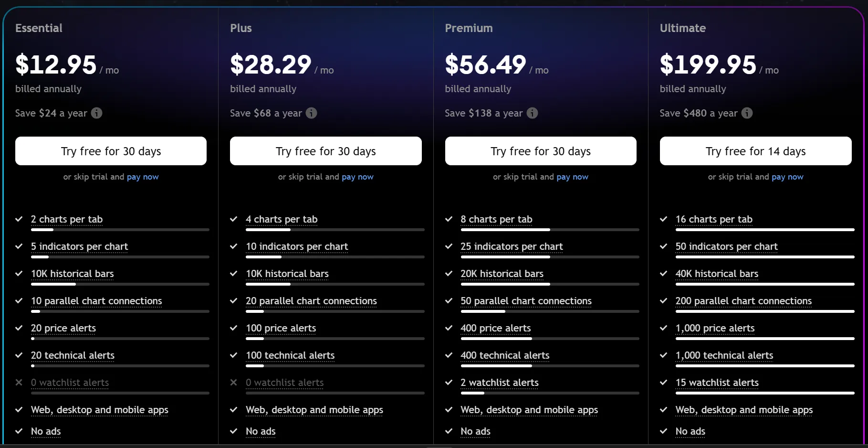This screenshot has height=448, width=868.
Task: Click "2 charts per tab" in Essential
Action: point(67,219)
